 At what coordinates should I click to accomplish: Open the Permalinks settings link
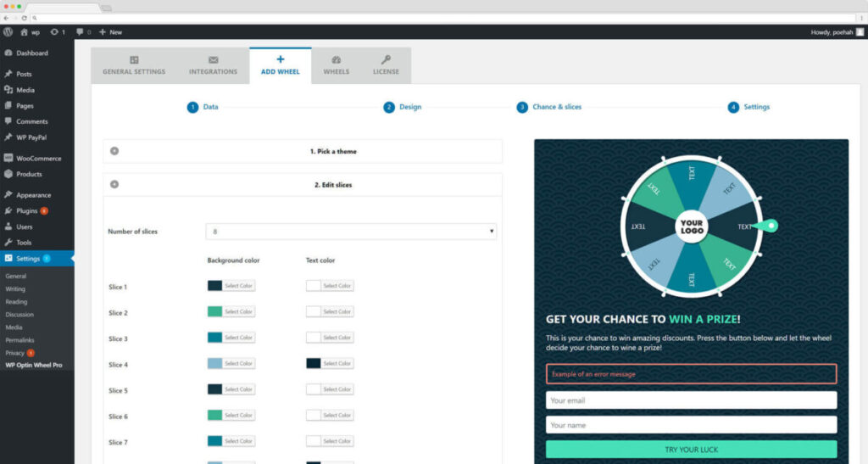pyautogui.click(x=20, y=339)
